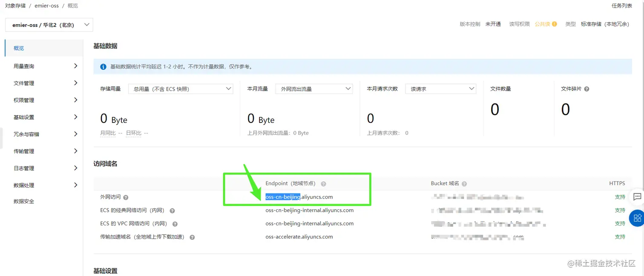Open 任务列表 at top right
The width and height of the screenshot is (644, 276).
[x=622, y=6]
